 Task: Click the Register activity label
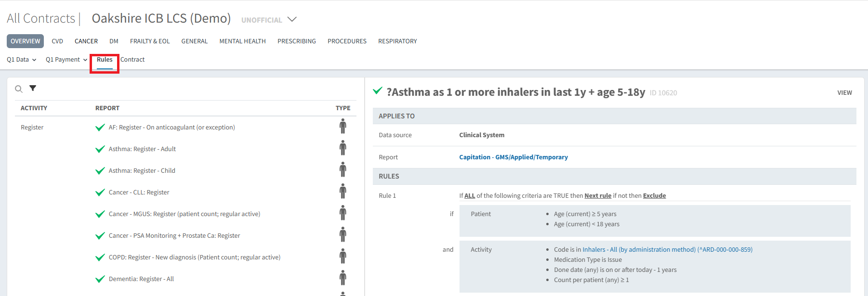pyautogui.click(x=32, y=128)
